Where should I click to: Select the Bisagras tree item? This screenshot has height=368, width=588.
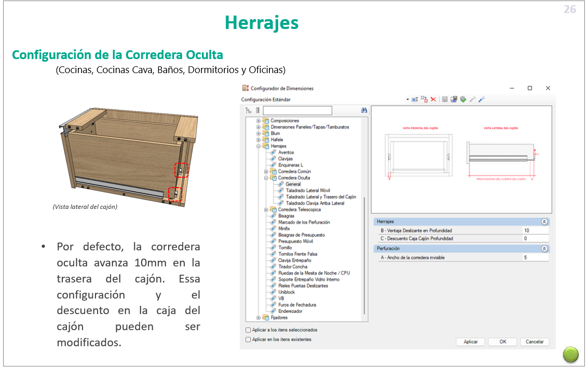(x=286, y=216)
